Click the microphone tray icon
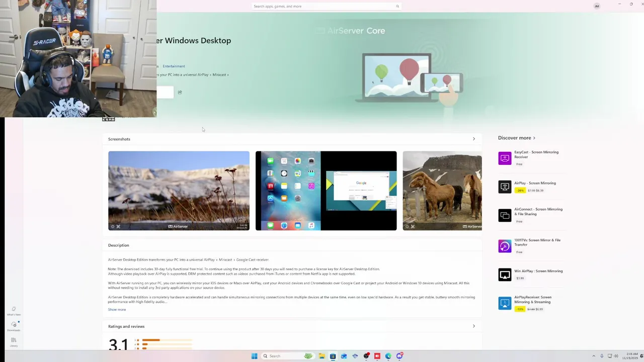Viewport: 644px width, 362px height. pos(601,356)
